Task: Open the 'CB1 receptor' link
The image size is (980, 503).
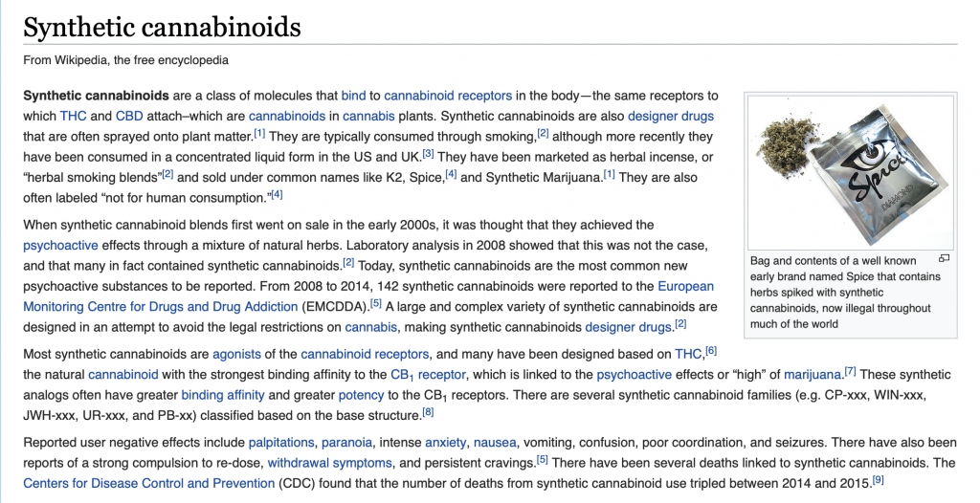Action: coord(428,375)
